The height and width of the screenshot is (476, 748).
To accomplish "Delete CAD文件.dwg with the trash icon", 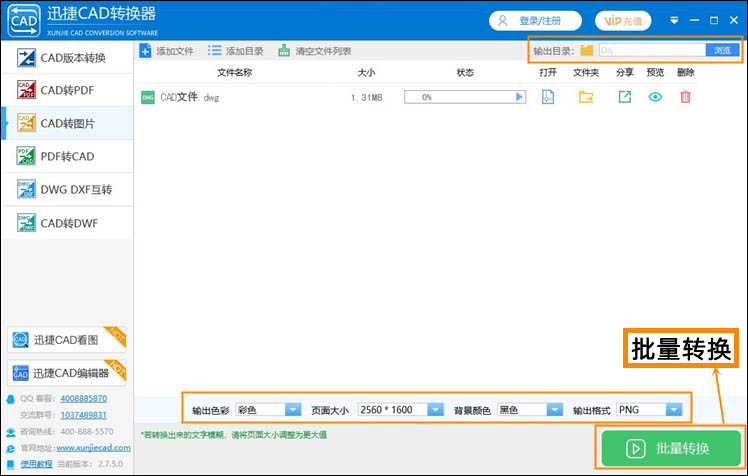I will tap(686, 97).
